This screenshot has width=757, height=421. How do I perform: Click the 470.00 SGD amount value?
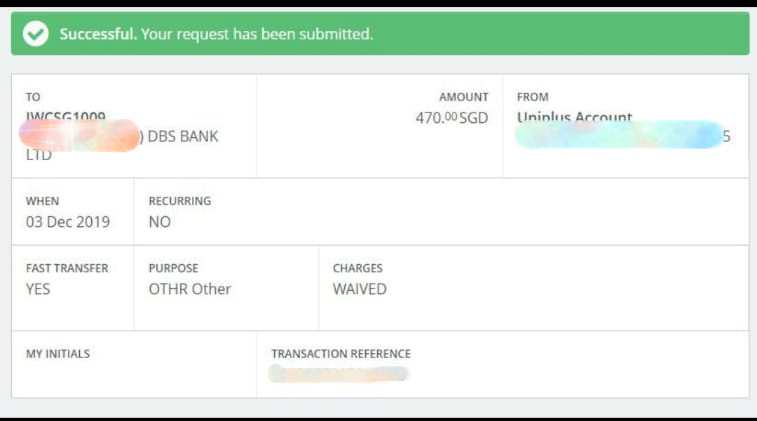coord(452,118)
